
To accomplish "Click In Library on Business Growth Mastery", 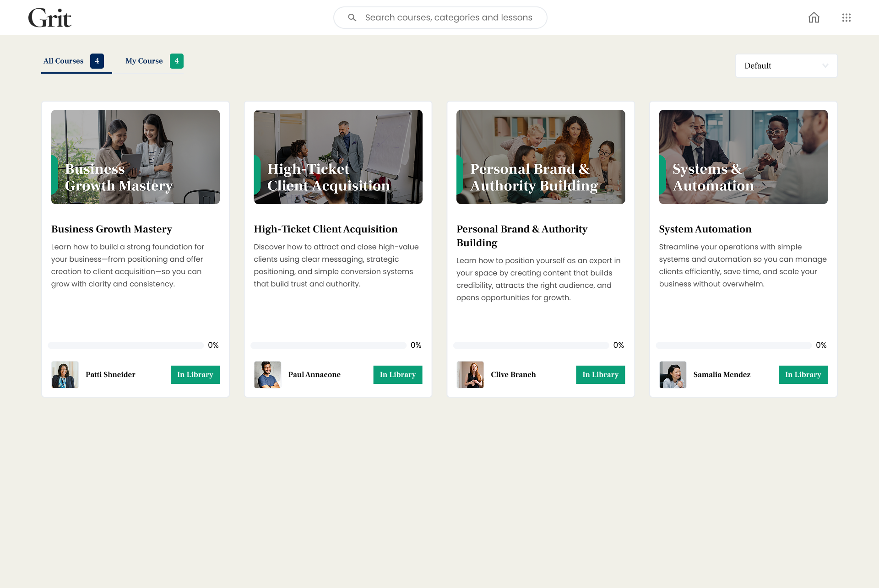I will click(195, 375).
